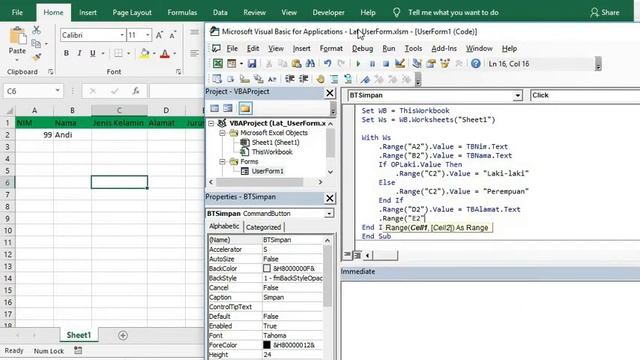Toggle breakpoint with the hand icon
The width and height of the screenshot is (640, 360).
[x=320, y=79]
